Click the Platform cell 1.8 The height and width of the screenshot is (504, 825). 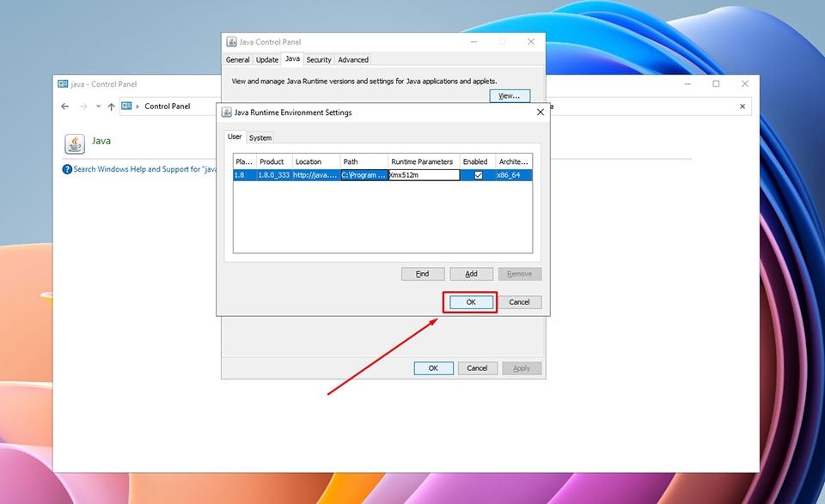(245, 175)
